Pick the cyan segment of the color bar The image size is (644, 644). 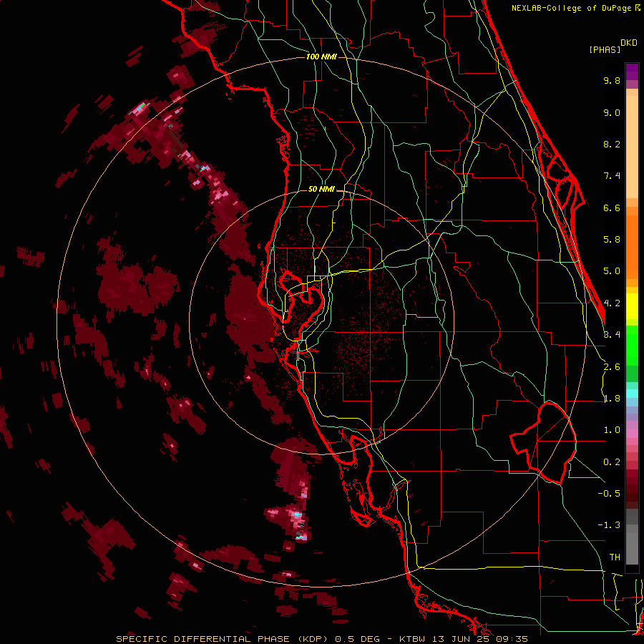click(632, 393)
